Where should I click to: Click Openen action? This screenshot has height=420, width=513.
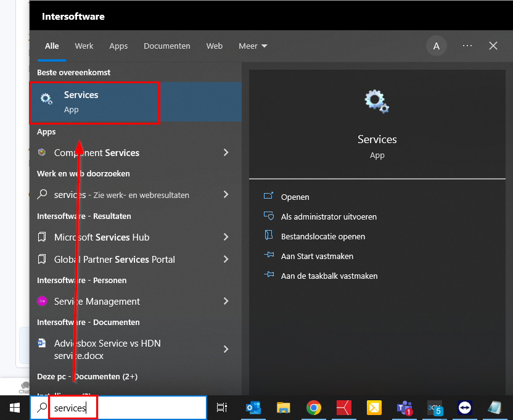295,197
